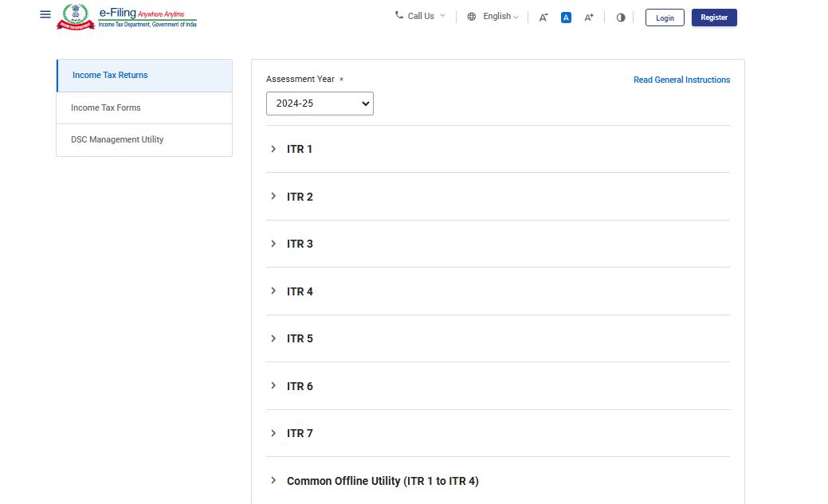The image size is (828, 504).
Task: Select the Income Tax Returns tab
Action: pyautogui.click(x=144, y=76)
